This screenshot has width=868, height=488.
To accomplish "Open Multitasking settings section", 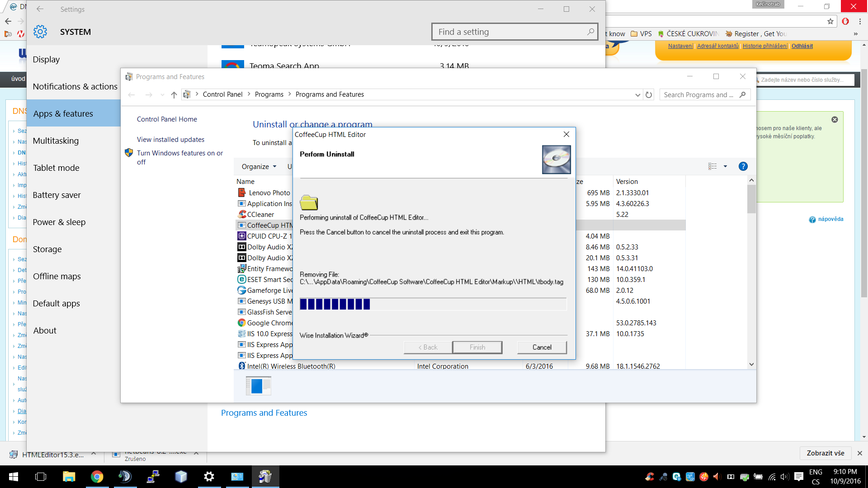I will tap(56, 141).
